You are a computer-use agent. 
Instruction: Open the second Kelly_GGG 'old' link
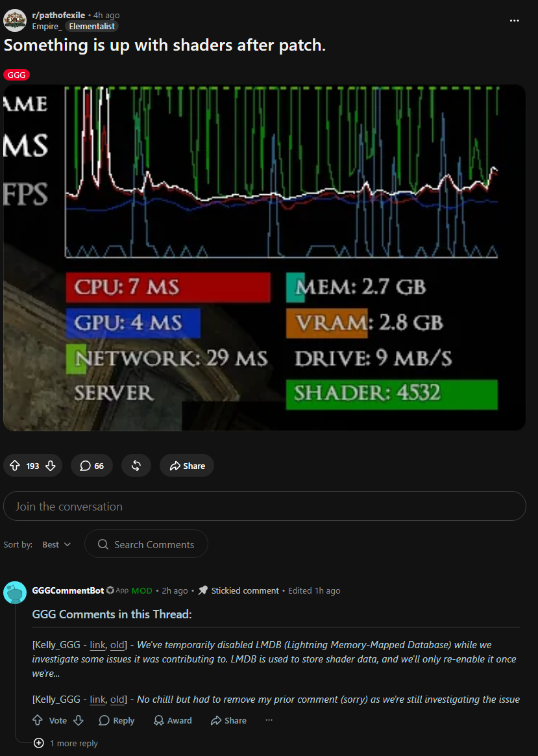(117, 699)
